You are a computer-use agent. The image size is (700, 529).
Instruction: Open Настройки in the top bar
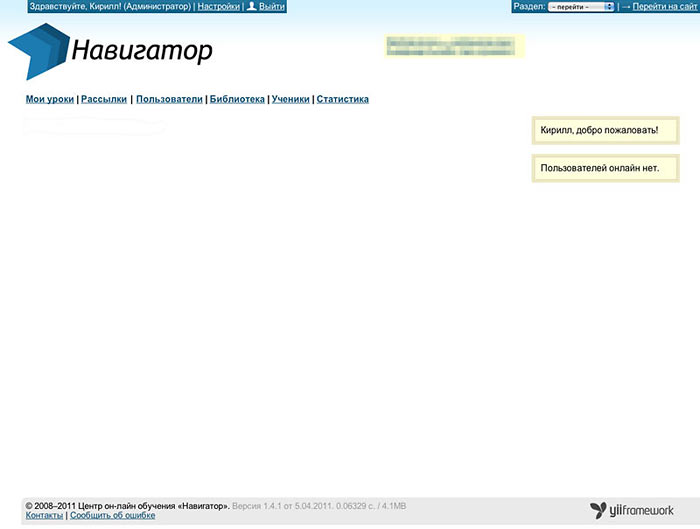coord(218,6)
